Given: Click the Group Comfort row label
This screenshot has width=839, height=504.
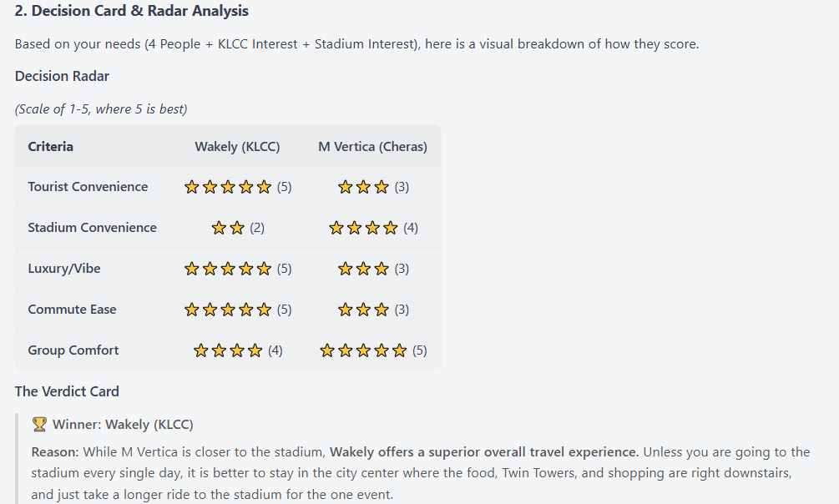Looking at the screenshot, I should point(73,350).
